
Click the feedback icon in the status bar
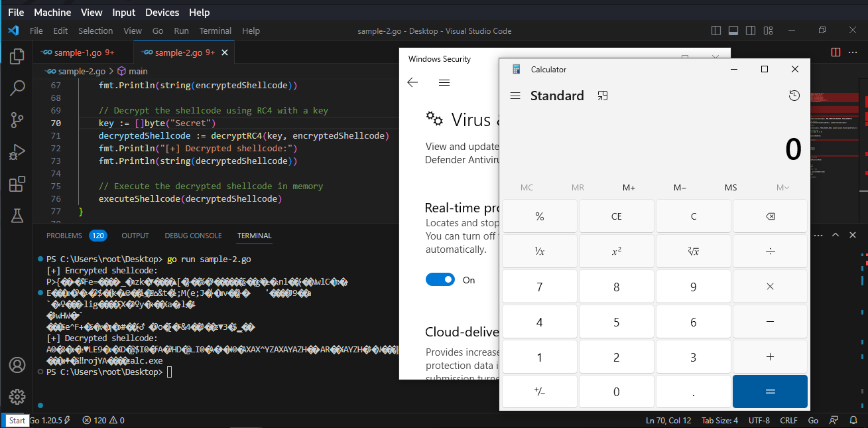834,420
